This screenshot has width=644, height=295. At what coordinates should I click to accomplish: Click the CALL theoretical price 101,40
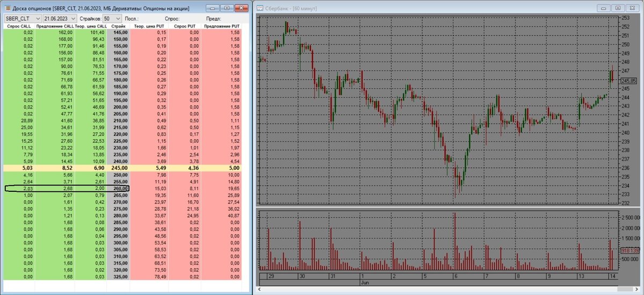(97, 32)
